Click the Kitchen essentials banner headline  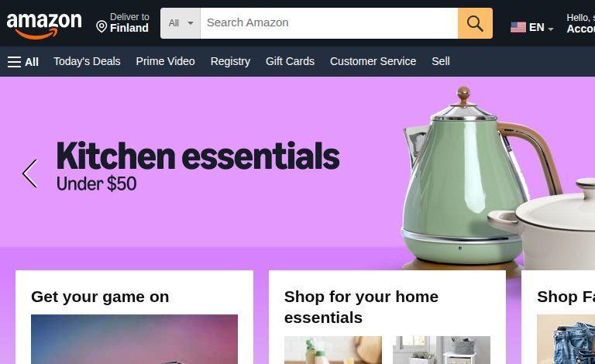198,156
